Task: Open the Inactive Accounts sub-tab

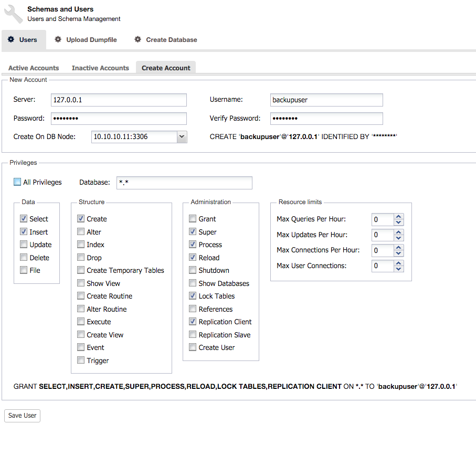Action: [x=100, y=68]
